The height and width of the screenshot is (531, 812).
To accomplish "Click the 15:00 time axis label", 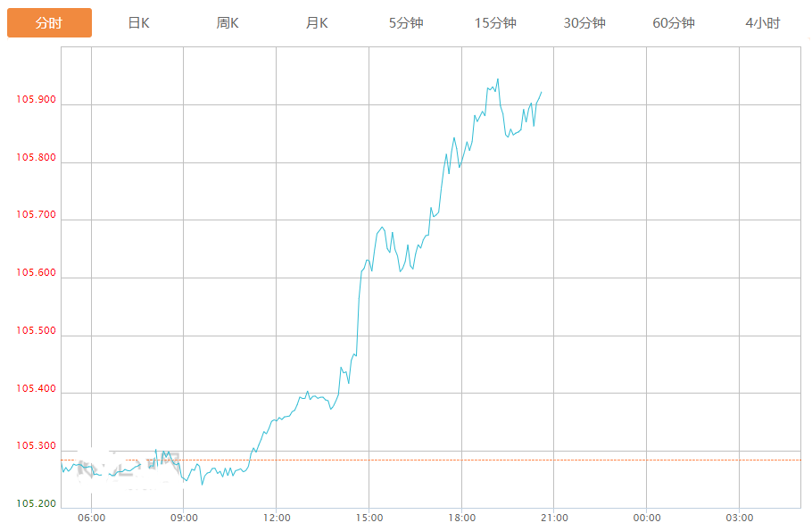I will click(x=369, y=519).
